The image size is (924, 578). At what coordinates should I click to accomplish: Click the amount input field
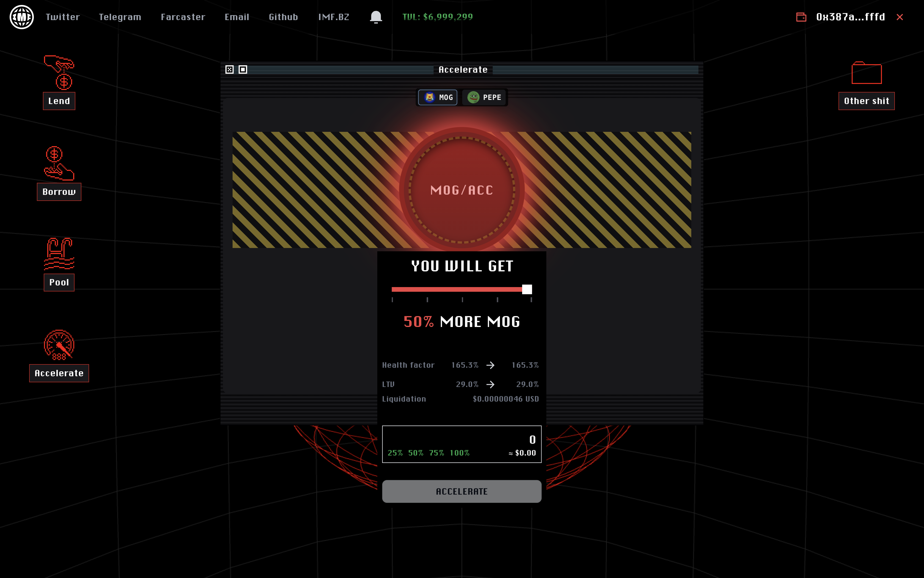click(462, 444)
